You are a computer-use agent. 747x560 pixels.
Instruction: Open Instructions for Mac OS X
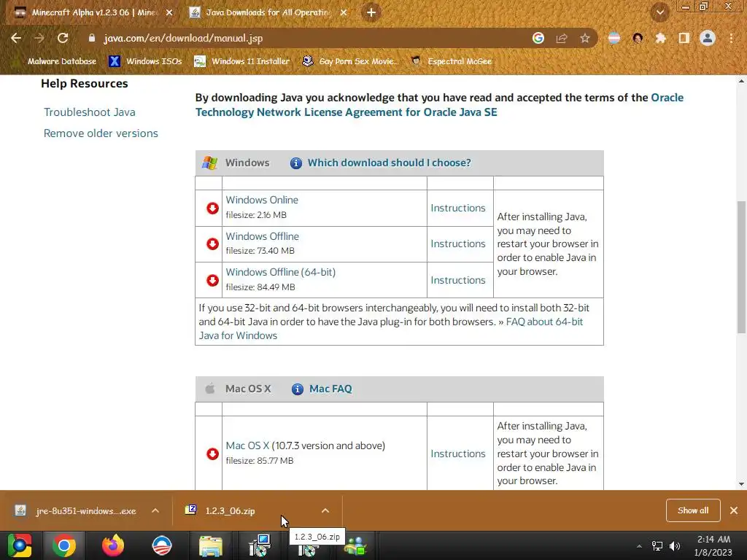pos(458,454)
